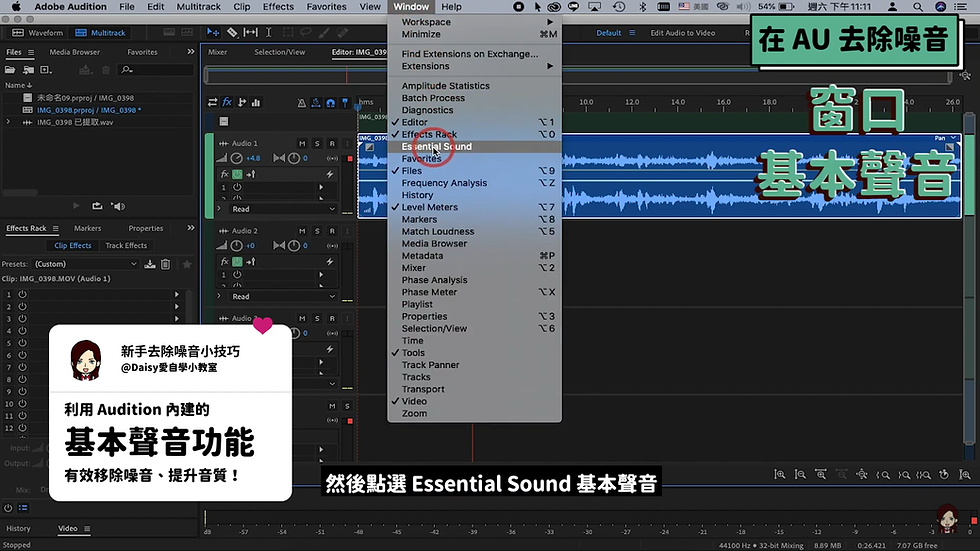The image size is (980, 551).
Task: Switch to Multitrack view
Action: 101,32
